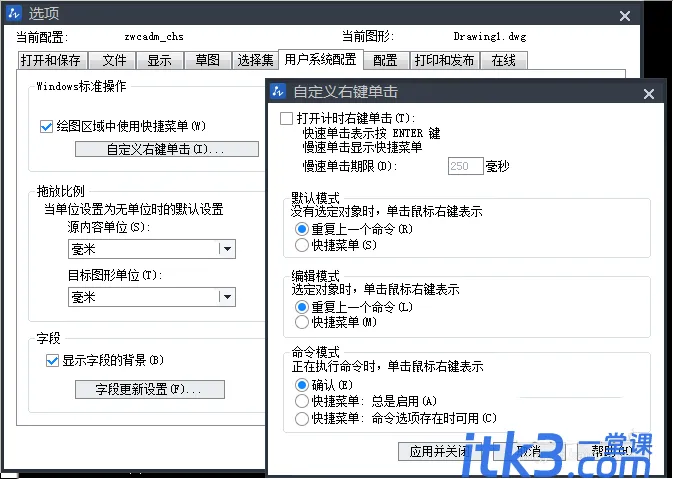Go to the 打印和发布 tab
This screenshot has width=673, height=479.
click(x=444, y=60)
